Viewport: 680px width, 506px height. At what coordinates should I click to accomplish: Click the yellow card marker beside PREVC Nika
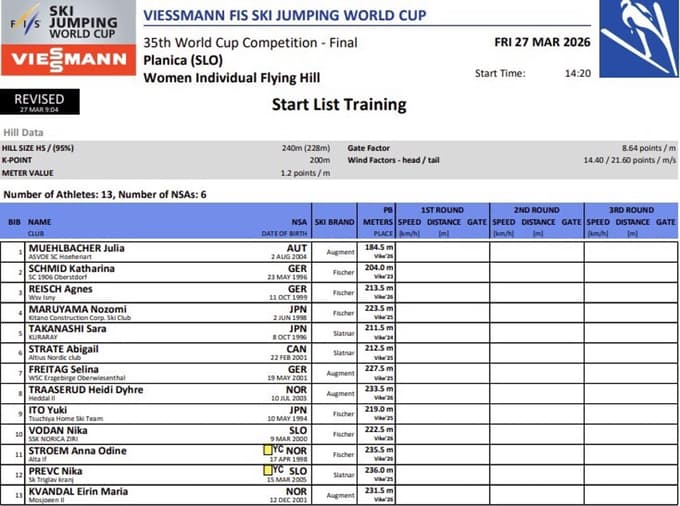[x=267, y=470]
